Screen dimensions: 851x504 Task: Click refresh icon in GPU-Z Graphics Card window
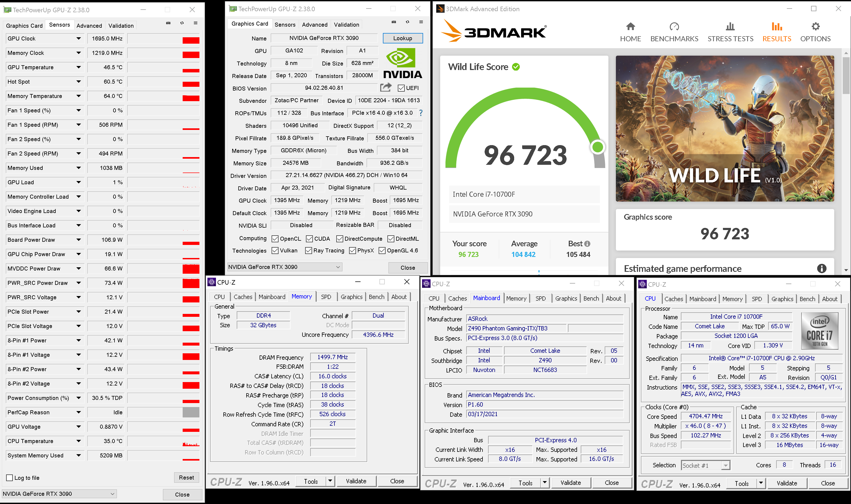407,22
